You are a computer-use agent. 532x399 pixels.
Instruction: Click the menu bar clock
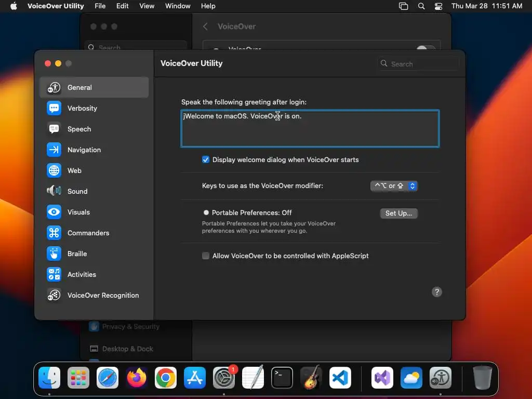(x=486, y=6)
